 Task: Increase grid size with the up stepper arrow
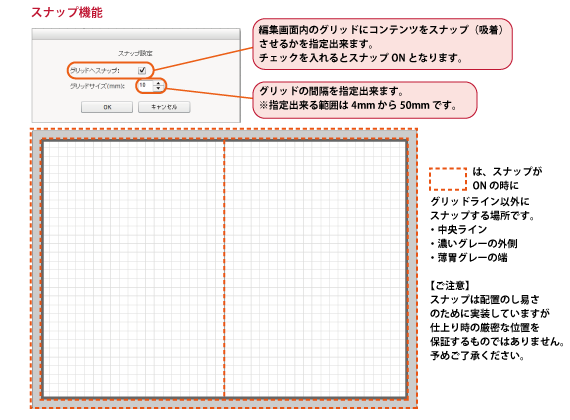(158, 84)
